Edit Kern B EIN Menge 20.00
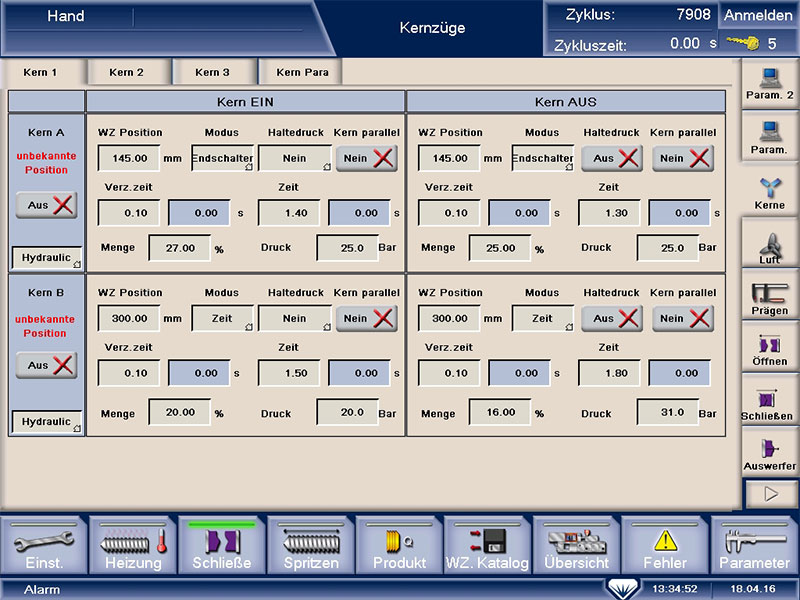Image resolution: width=800 pixels, height=600 pixels. pos(180,412)
